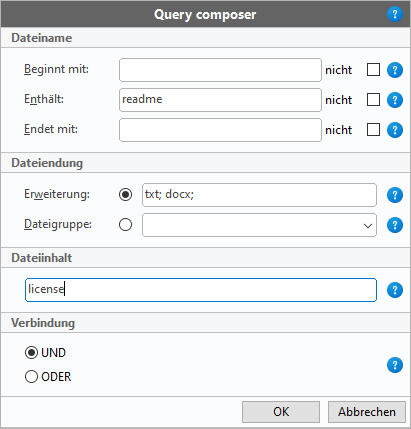Check nicht box for Endet mit
Viewport: 411px width, 429px height.
[x=373, y=130]
